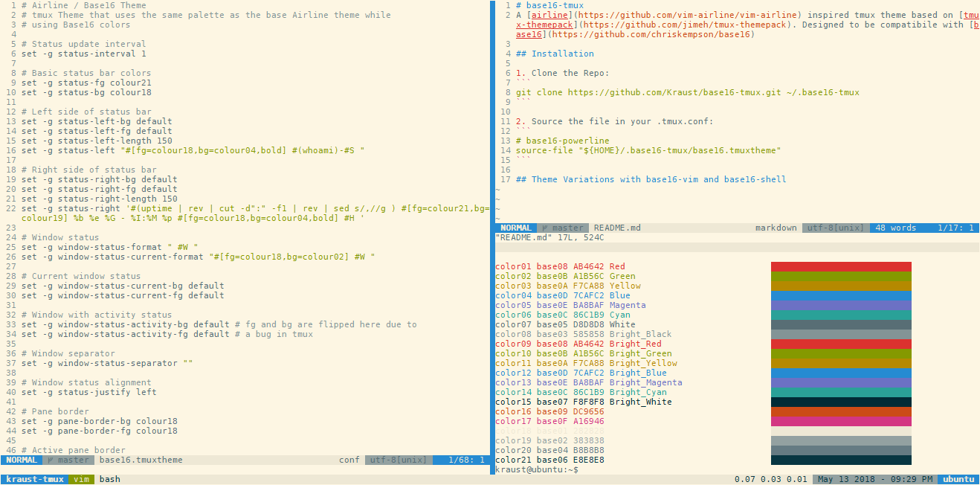Click the red swatch for color01
This screenshot has height=485, width=980.
(x=841, y=266)
